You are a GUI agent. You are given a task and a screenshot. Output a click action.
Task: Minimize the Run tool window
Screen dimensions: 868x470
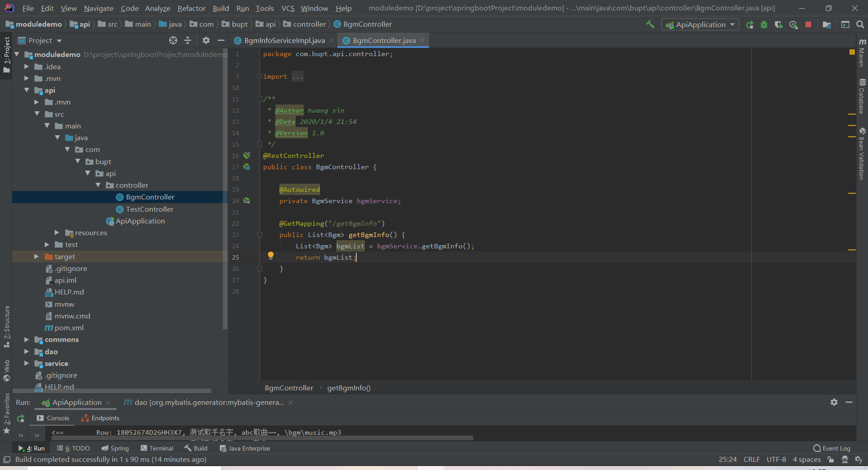point(849,402)
